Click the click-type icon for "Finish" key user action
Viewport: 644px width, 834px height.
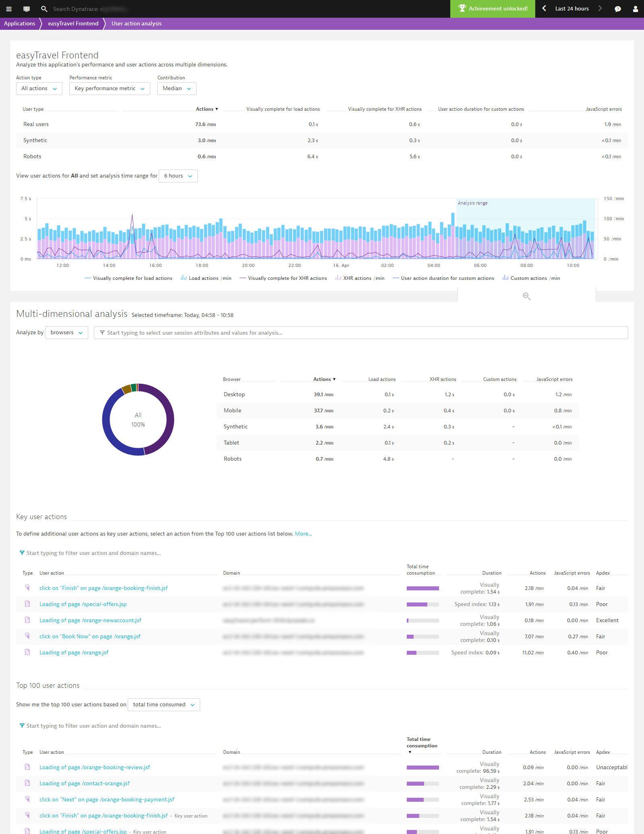27,588
